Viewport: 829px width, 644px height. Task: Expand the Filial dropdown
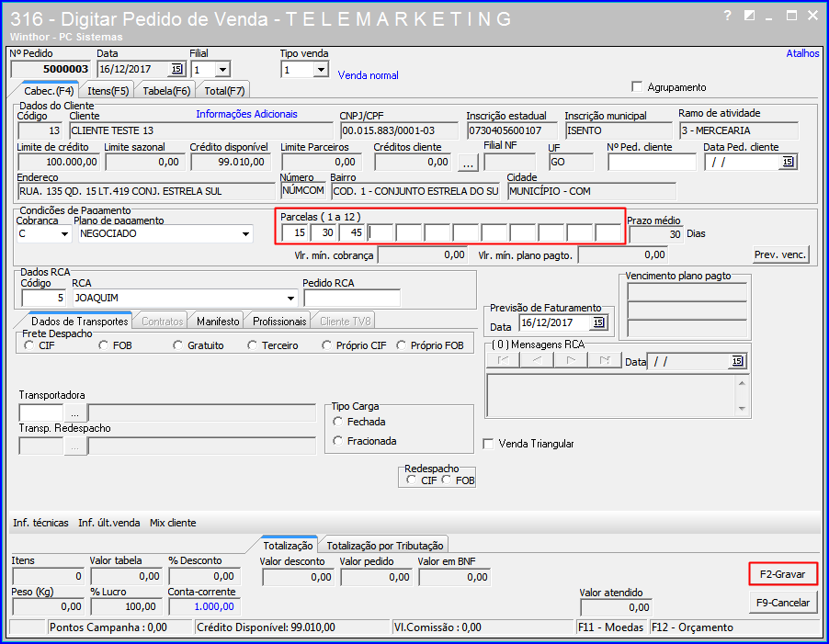coord(222,69)
